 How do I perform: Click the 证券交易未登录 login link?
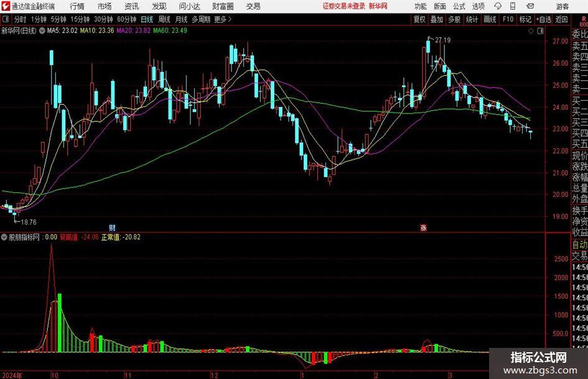point(344,6)
